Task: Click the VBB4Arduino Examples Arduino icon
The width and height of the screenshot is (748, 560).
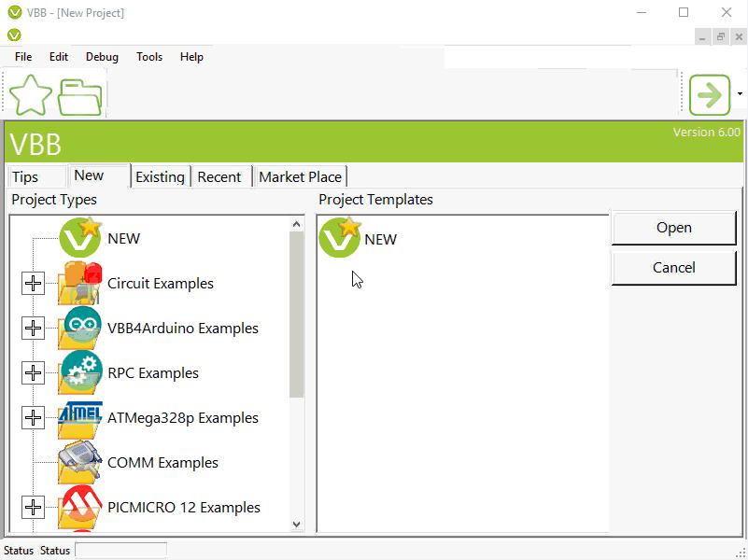Action: click(80, 328)
